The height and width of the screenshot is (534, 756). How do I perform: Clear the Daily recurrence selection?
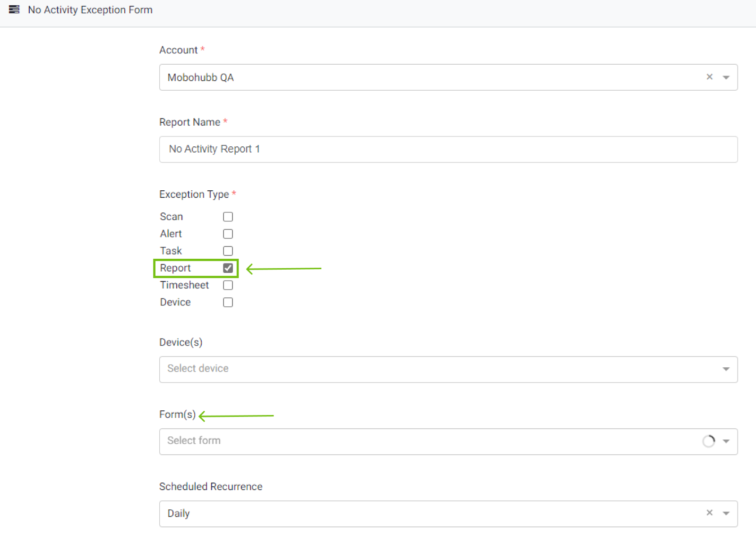tap(709, 513)
